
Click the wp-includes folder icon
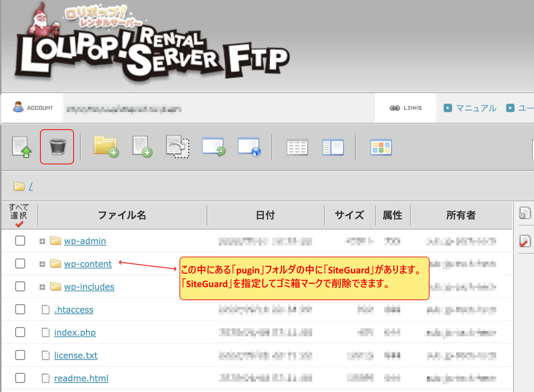pyautogui.click(x=56, y=286)
